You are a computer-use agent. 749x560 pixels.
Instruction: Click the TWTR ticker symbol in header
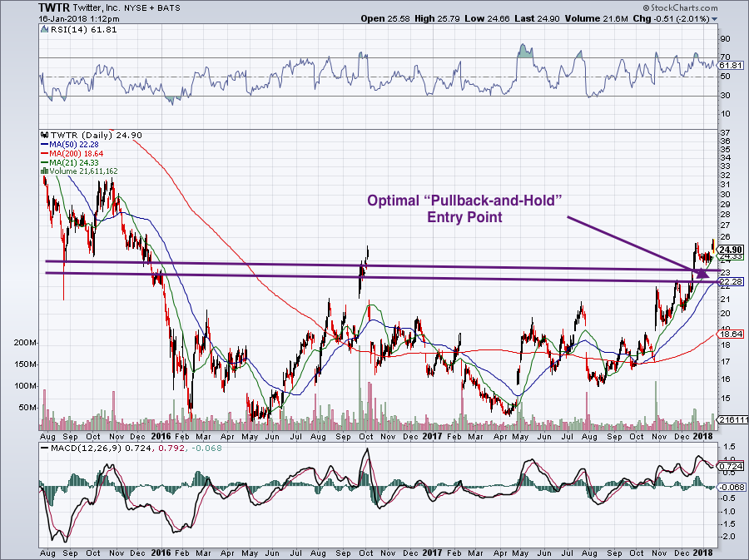(54, 7)
